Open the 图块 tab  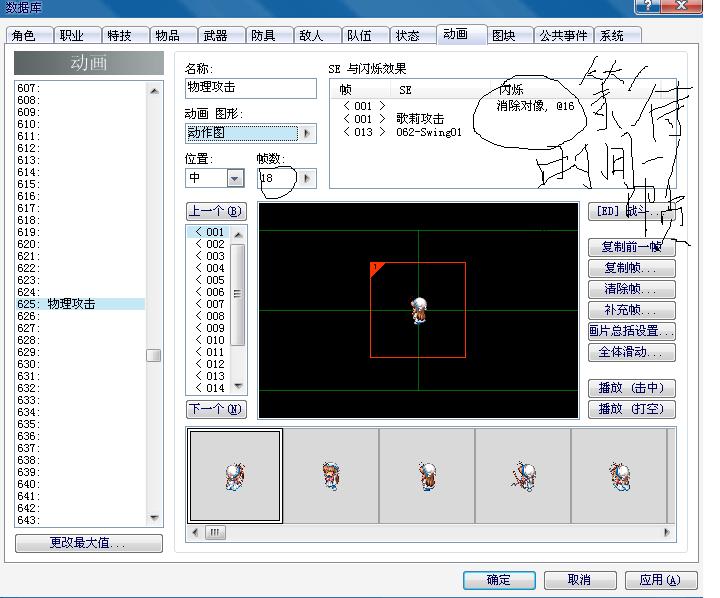(509, 35)
